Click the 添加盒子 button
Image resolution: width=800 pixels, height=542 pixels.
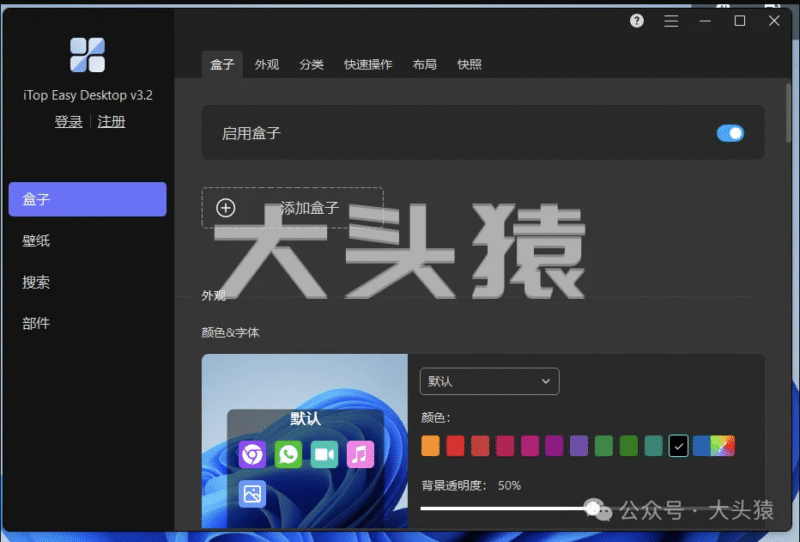[292, 208]
